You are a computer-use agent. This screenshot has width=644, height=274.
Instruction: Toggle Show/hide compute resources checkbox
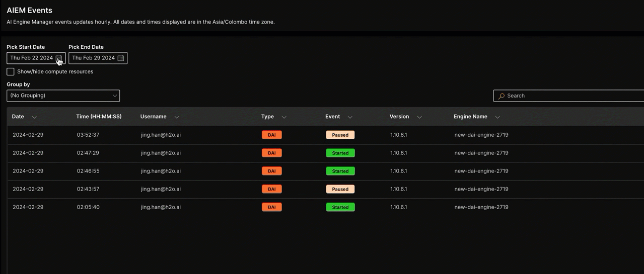point(11,72)
